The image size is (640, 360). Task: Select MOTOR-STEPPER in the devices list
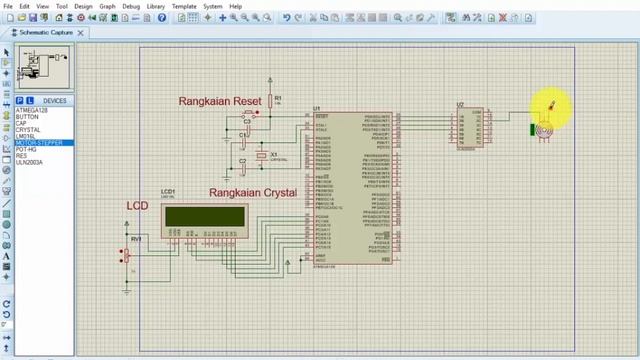(44, 143)
